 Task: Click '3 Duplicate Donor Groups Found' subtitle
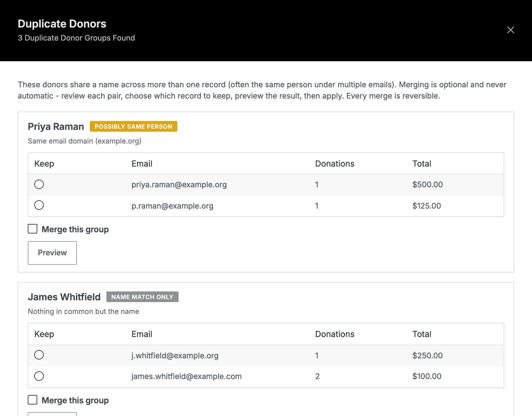pos(76,38)
